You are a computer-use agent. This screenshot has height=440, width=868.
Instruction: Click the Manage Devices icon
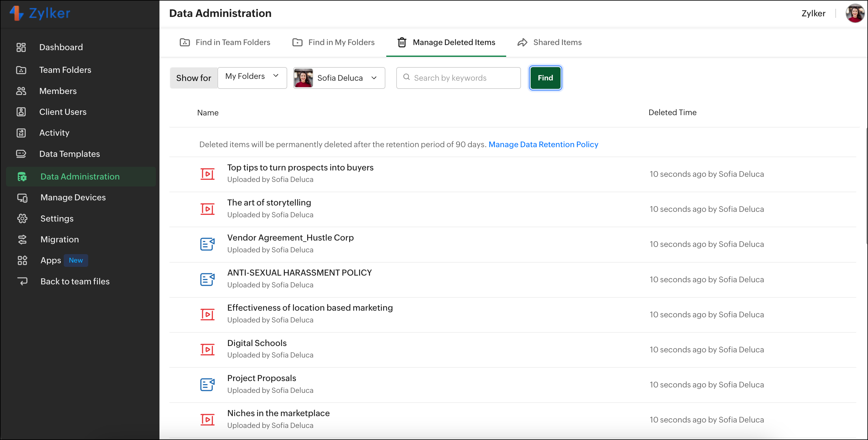(22, 198)
